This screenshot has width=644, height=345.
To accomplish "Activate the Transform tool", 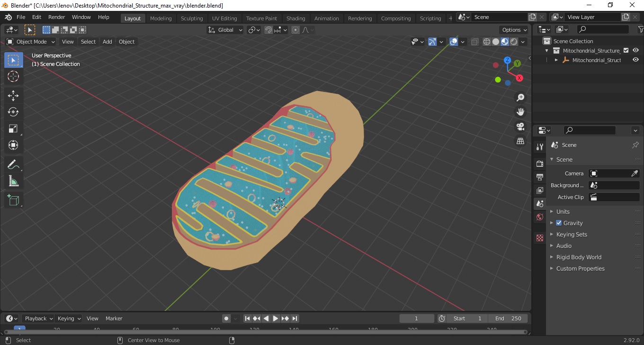I will click(13, 145).
